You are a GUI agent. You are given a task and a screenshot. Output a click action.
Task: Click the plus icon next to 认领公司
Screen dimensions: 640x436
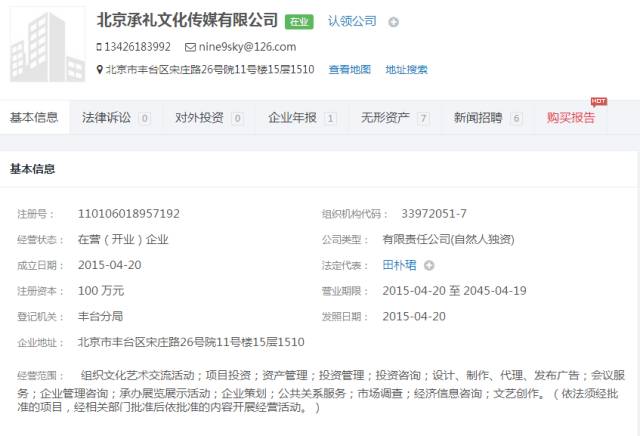click(x=393, y=22)
